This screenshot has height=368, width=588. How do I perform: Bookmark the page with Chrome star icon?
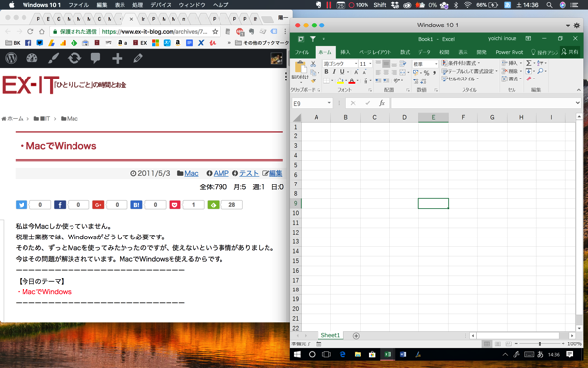pyautogui.click(x=215, y=32)
